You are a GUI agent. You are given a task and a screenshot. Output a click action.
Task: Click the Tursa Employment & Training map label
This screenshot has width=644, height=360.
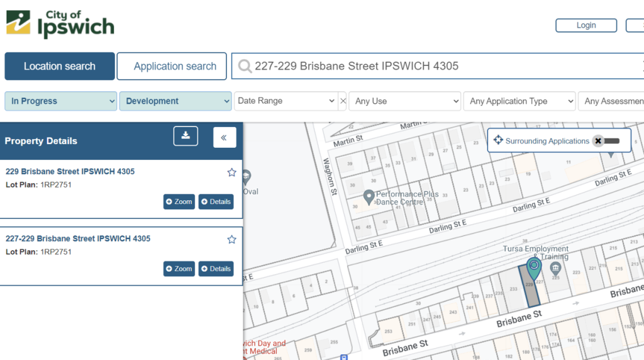pyautogui.click(x=536, y=252)
